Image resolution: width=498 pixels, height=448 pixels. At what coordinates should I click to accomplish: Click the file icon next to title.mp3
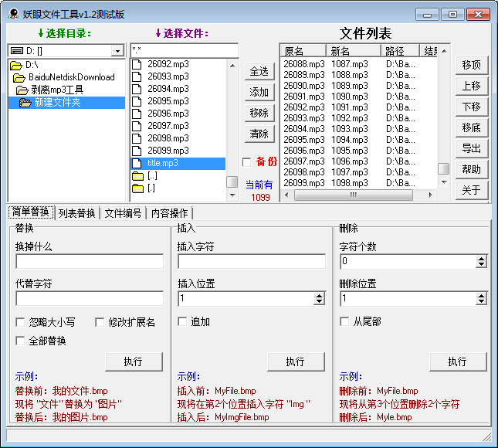pyautogui.click(x=137, y=163)
